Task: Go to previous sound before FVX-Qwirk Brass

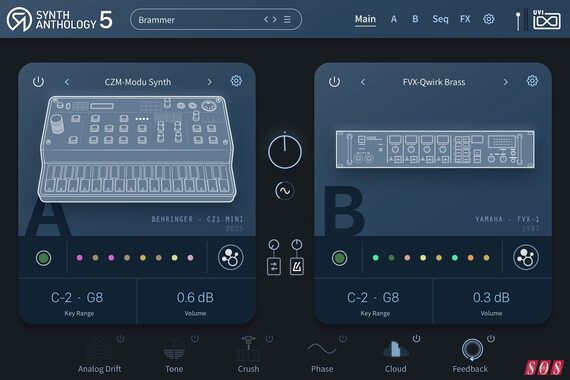Action: click(x=363, y=82)
